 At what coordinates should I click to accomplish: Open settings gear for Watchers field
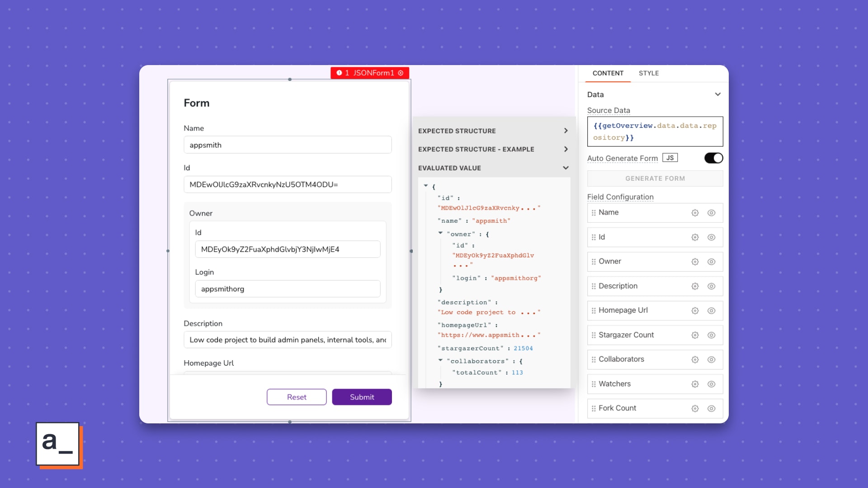coord(695,384)
